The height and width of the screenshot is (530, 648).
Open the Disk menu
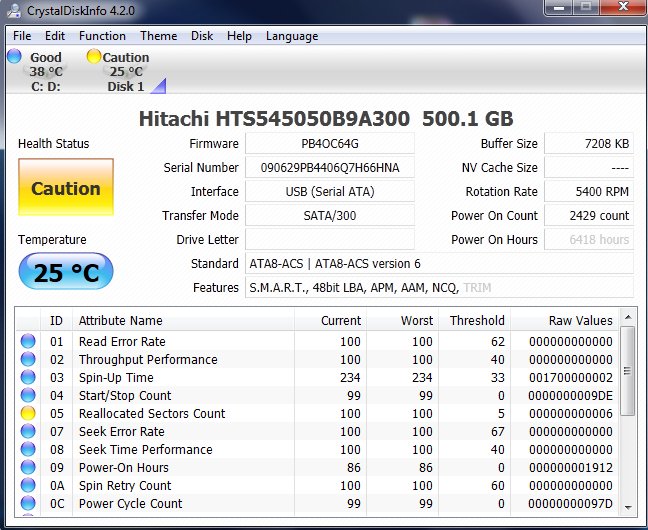coord(202,36)
